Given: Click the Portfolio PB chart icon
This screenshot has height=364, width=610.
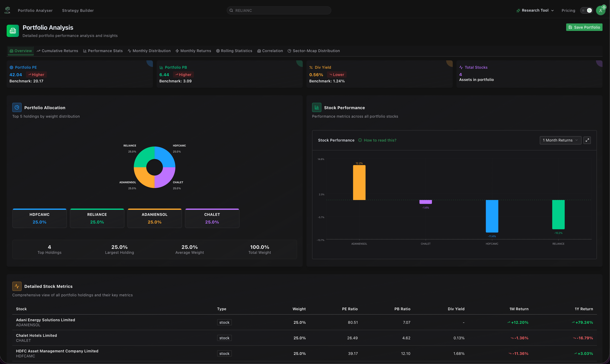Looking at the screenshot, I should 161,67.
